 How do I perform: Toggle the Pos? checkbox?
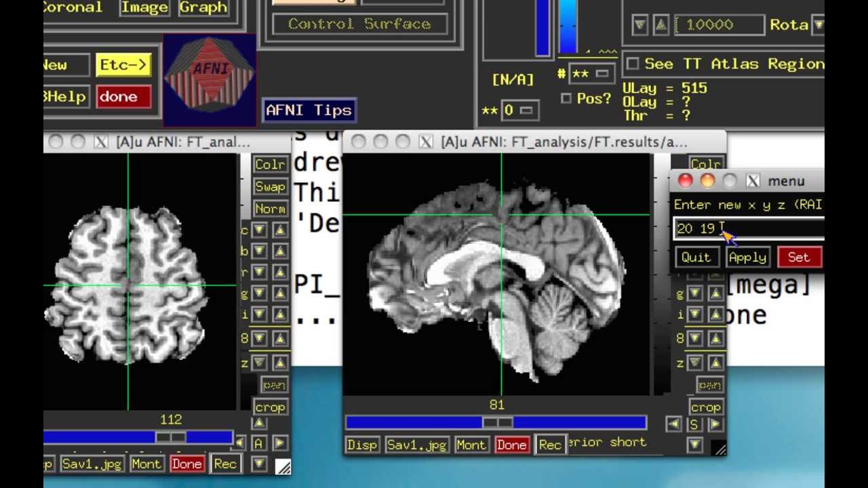click(566, 98)
